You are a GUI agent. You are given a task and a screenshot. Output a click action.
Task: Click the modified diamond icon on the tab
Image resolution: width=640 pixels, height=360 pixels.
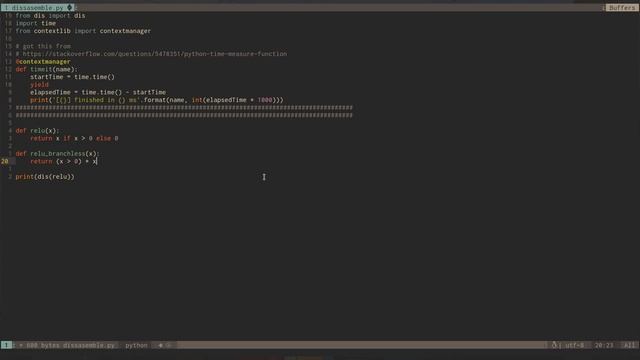coord(69,7)
